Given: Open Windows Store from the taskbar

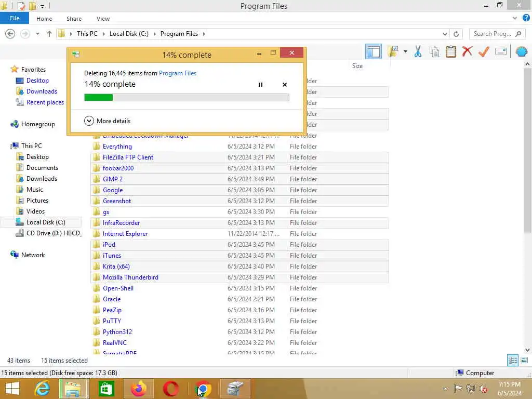Looking at the screenshot, I should (106, 389).
